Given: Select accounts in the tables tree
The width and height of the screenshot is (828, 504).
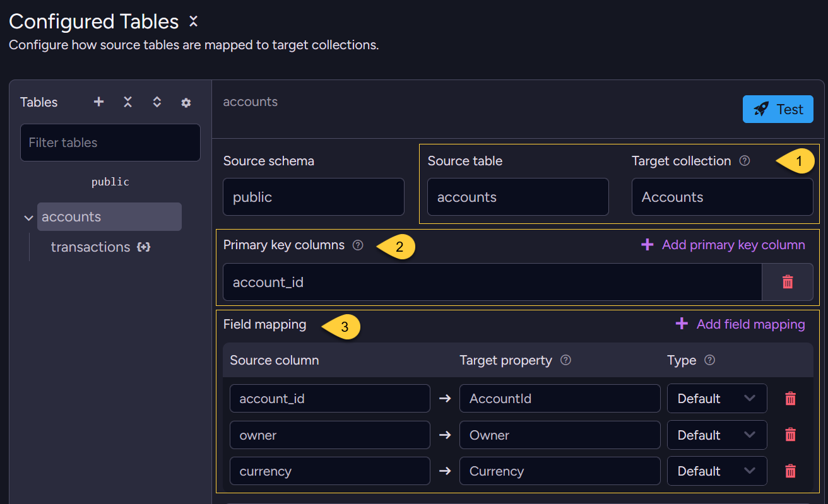Looking at the screenshot, I should (x=109, y=217).
